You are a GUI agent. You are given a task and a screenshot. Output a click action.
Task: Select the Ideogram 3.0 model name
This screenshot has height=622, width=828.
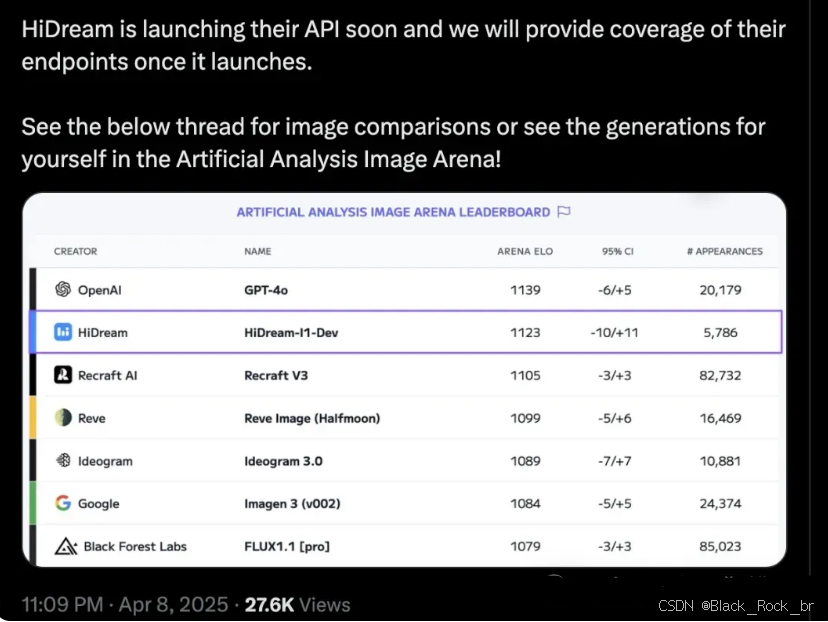283,461
